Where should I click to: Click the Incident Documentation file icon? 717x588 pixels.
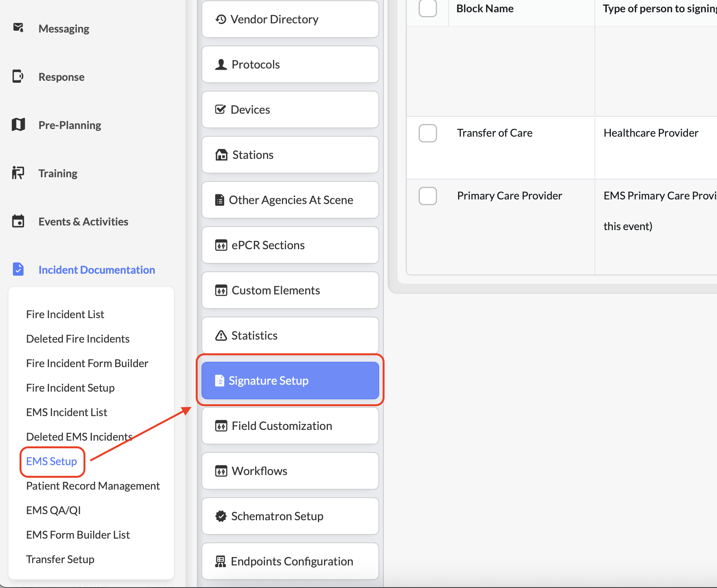click(x=18, y=269)
